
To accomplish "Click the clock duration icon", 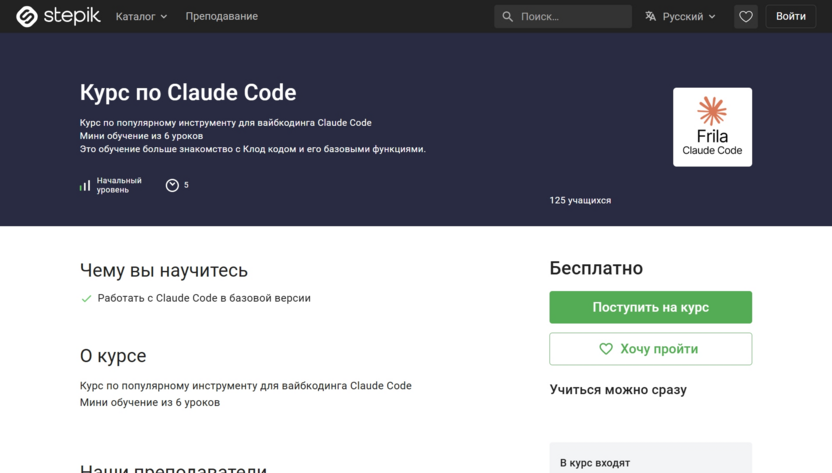I will (x=172, y=185).
